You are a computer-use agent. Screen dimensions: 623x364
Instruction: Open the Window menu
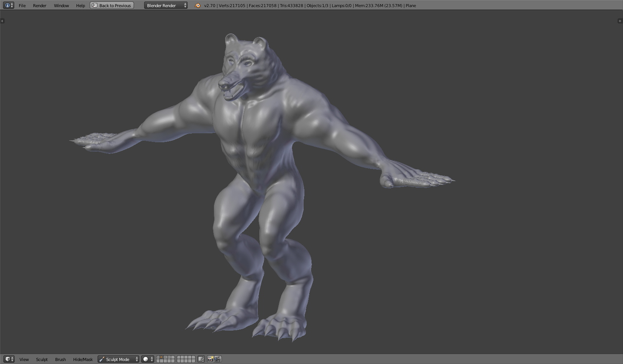point(61,5)
